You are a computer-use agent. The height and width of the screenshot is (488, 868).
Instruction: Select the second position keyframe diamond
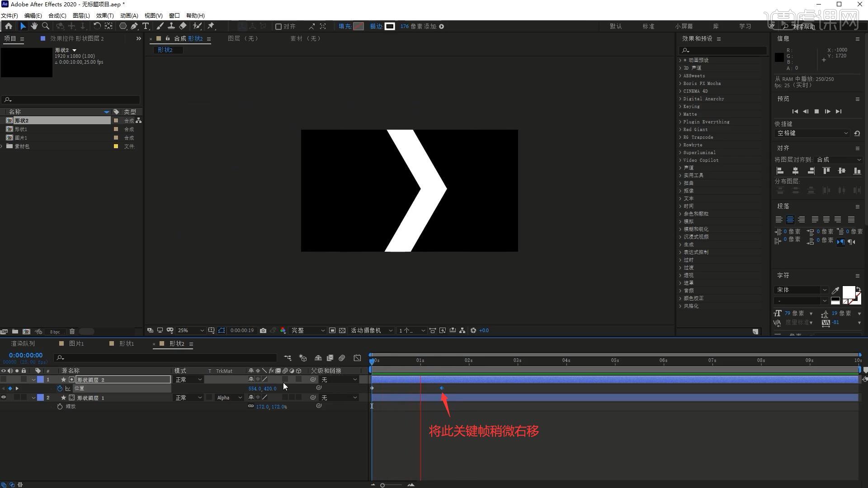[442, 388]
